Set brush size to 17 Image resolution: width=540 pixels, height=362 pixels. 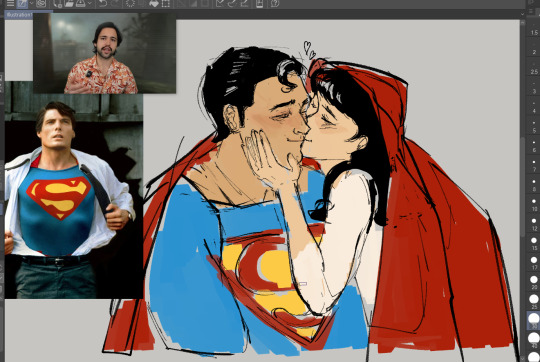click(534, 263)
